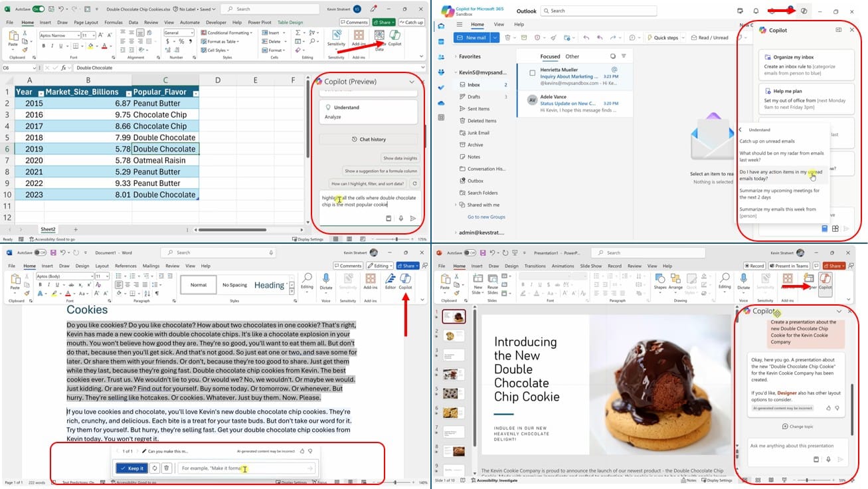Open the Formulas tab in Excel
This screenshot has height=489, width=868.
(x=114, y=22)
